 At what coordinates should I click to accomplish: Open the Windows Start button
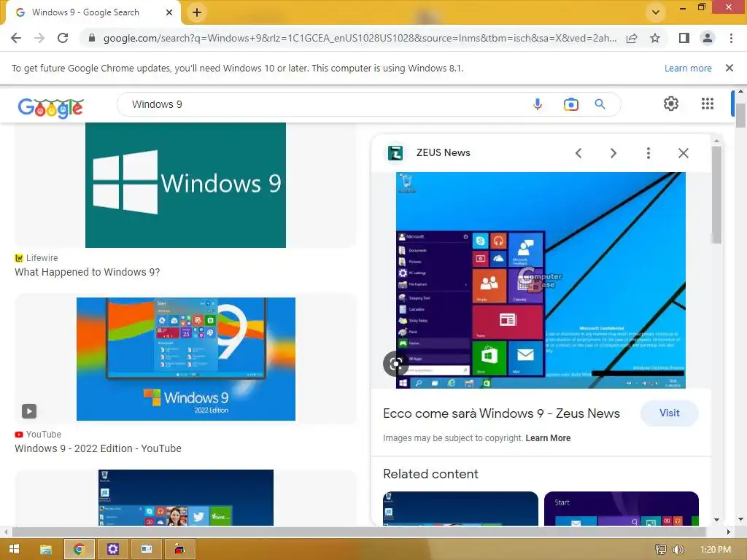coord(15,549)
